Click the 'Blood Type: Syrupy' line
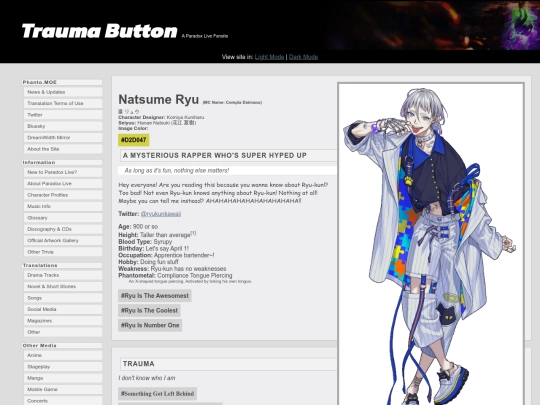This screenshot has width=540, height=405. [x=145, y=242]
